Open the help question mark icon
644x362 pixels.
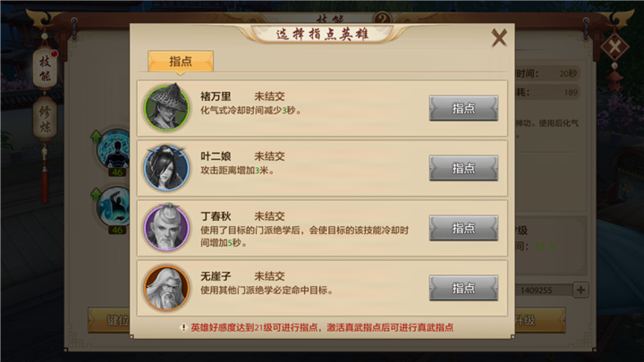(x=383, y=19)
